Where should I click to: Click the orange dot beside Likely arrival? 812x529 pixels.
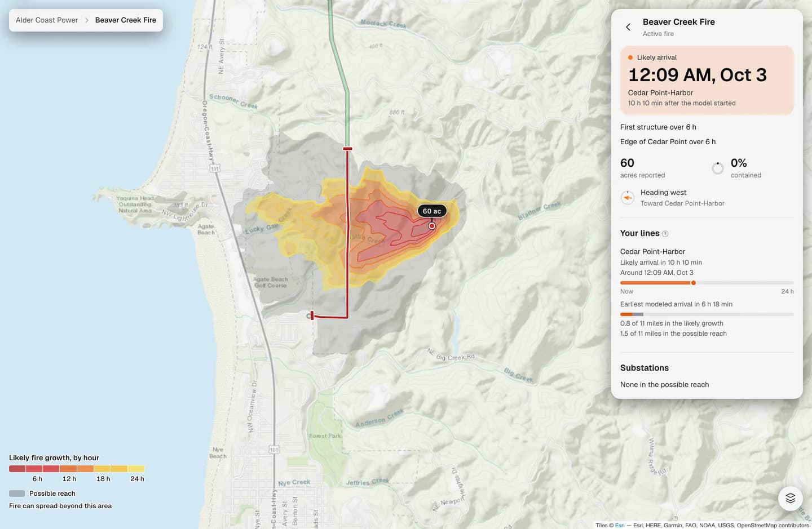coord(630,57)
